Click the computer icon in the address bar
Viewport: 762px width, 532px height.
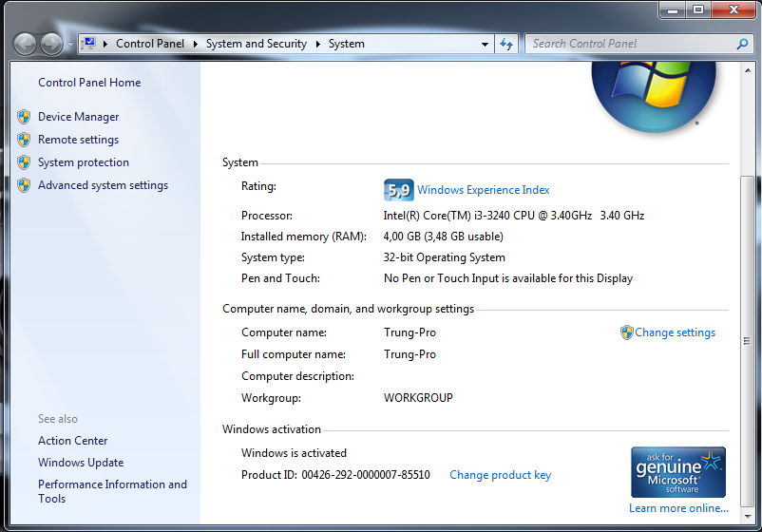pos(89,44)
